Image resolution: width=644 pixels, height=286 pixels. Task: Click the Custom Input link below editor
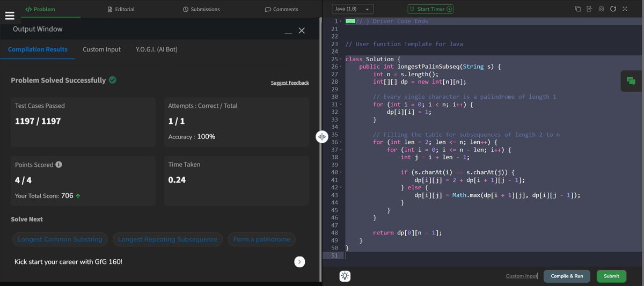[x=522, y=276]
